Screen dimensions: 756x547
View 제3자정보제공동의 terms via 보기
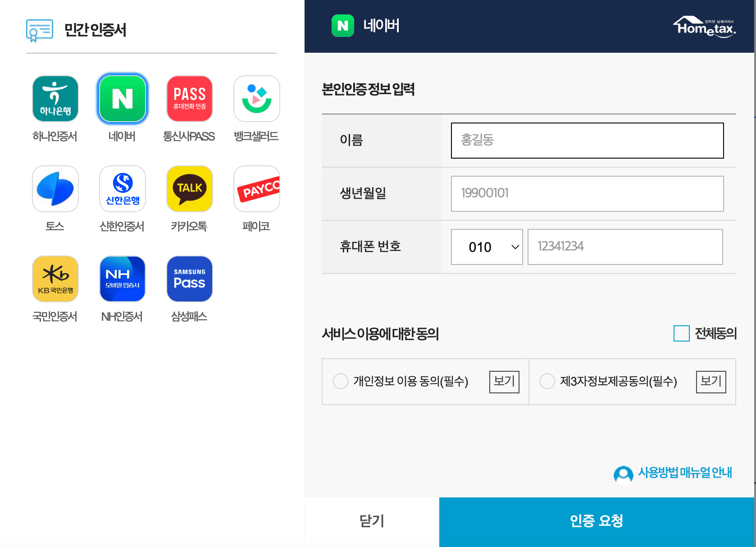point(711,382)
